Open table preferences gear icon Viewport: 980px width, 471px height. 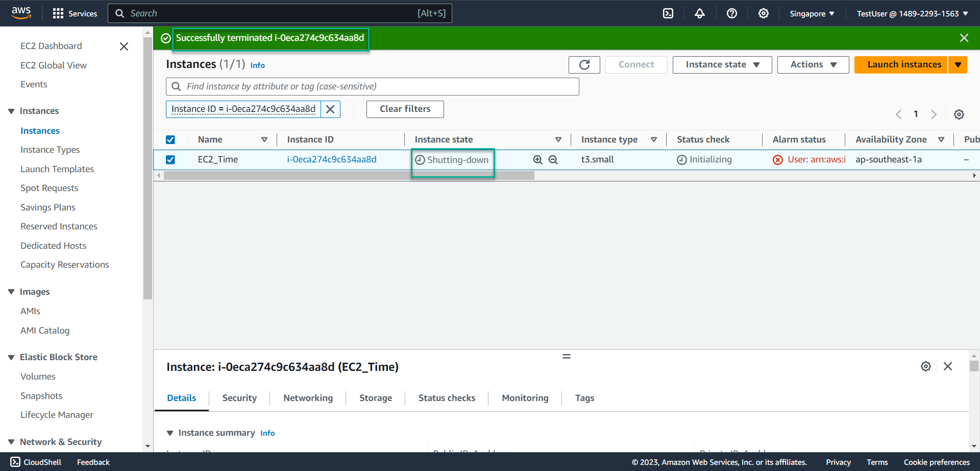pyautogui.click(x=959, y=114)
